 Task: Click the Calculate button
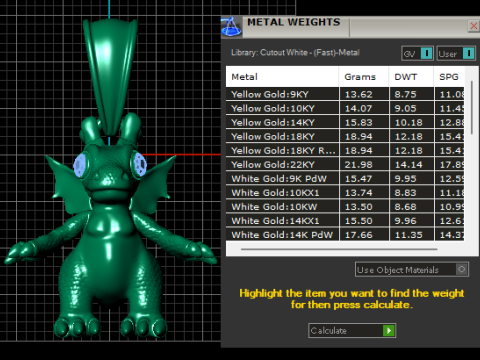point(352,331)
